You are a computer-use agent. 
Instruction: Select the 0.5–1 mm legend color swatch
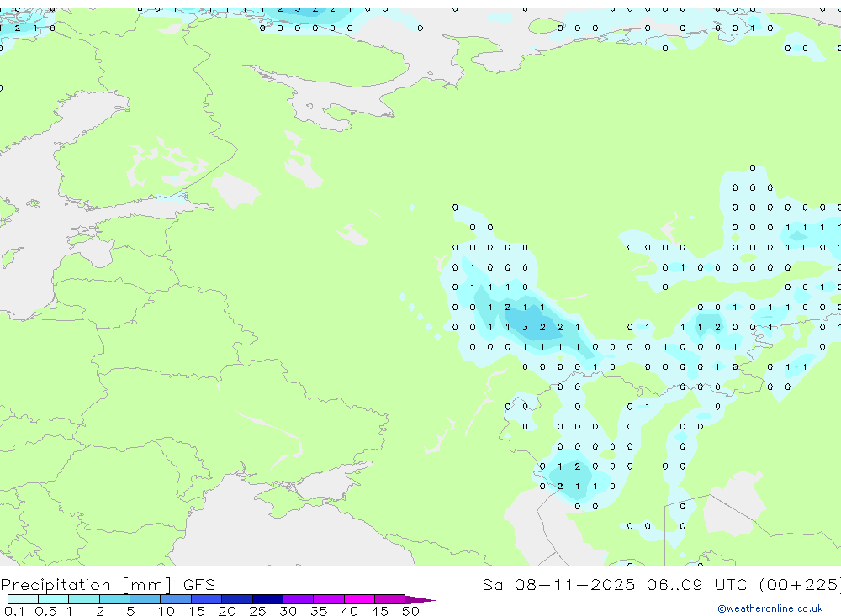point(53,599)
